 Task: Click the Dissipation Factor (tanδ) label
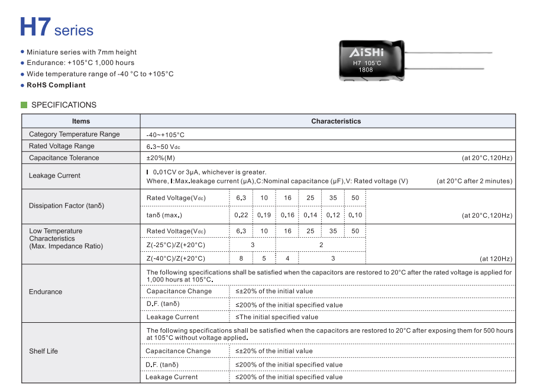(66, 206)
